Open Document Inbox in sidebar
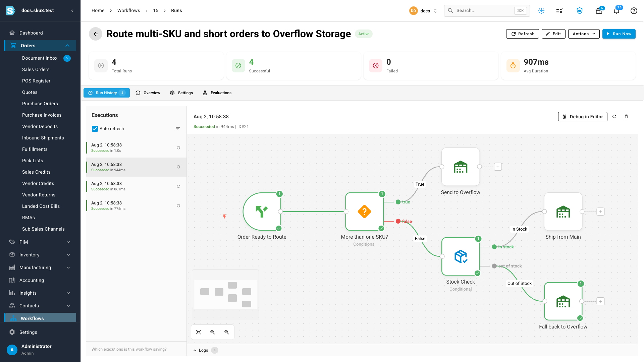The image size is (644, 362). click(x=40, y=58)
